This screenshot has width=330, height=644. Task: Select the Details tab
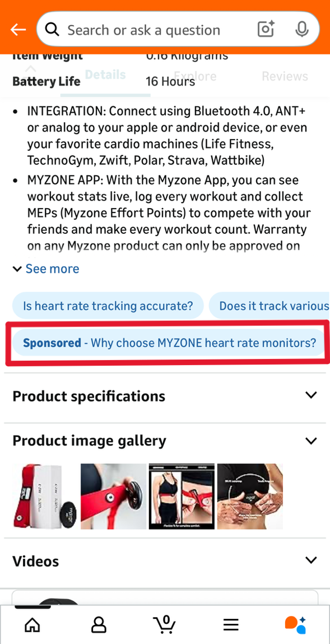[105, 75]
